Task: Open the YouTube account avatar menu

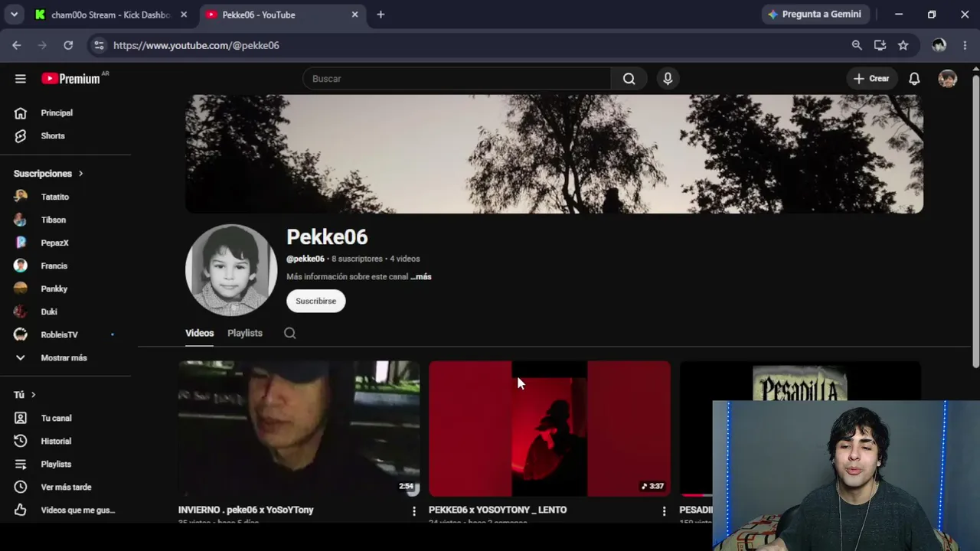Action: coord(948,79)
